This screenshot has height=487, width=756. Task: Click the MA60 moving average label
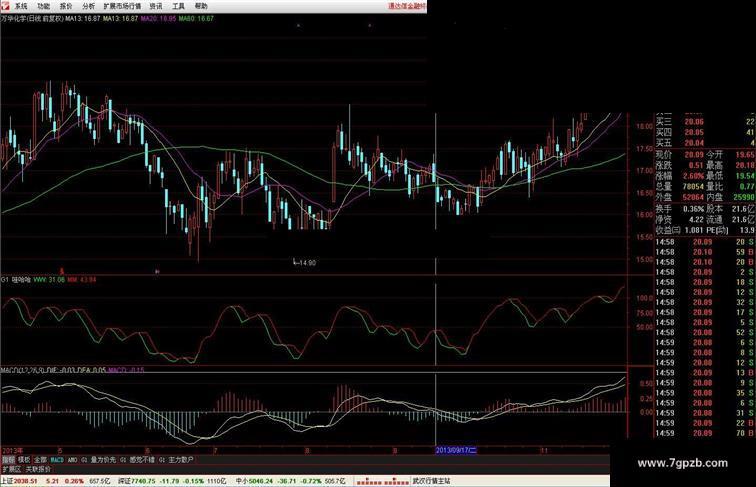click(196, 18)
